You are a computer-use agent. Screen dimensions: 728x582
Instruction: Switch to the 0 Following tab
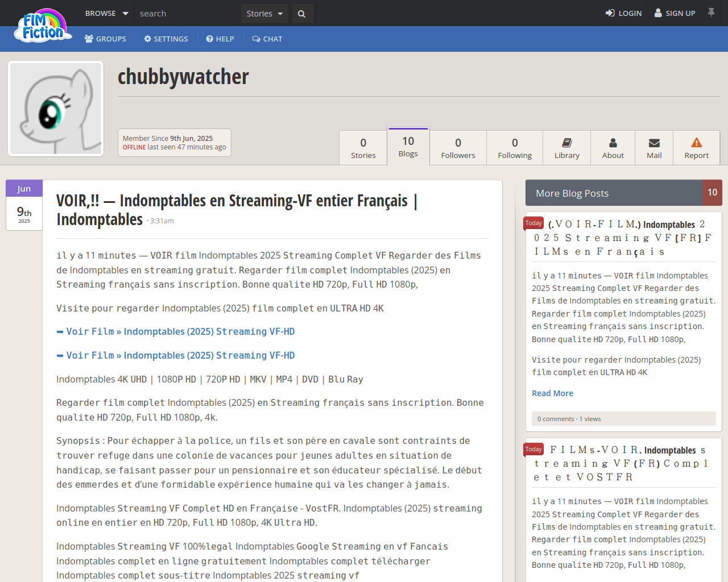pyautogui.click(x=515, y=148)
